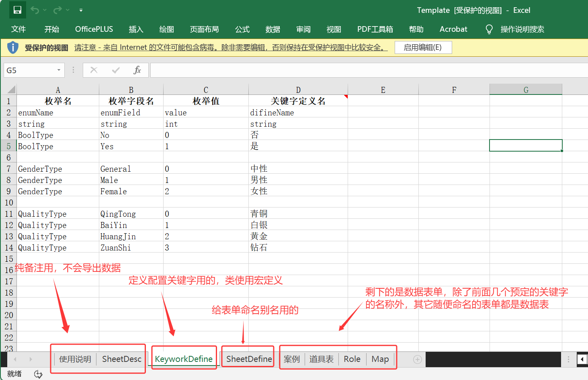Click the Save icon in title bar
Screen dimensions: 588x380
18,10
